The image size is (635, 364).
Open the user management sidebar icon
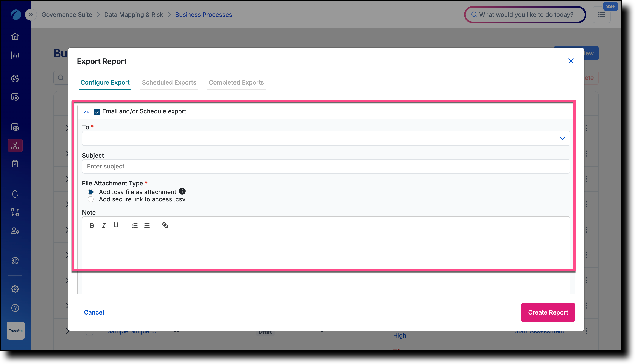coord(15,231)
